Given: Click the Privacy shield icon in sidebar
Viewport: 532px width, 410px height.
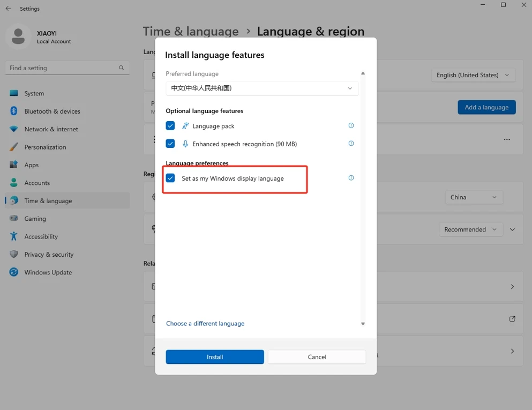Looking at the screenshot, I should point(13,254).
